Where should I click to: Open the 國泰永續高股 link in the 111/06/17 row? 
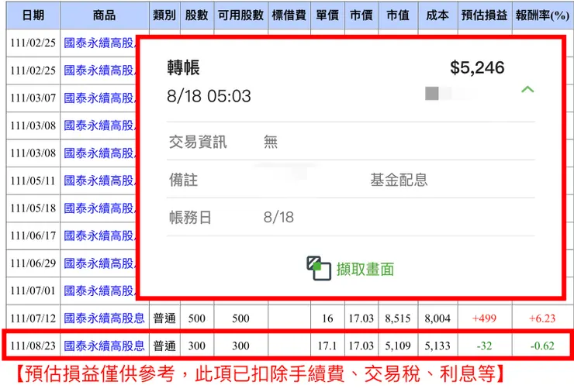pyautogui.click(x=99, y=236)
